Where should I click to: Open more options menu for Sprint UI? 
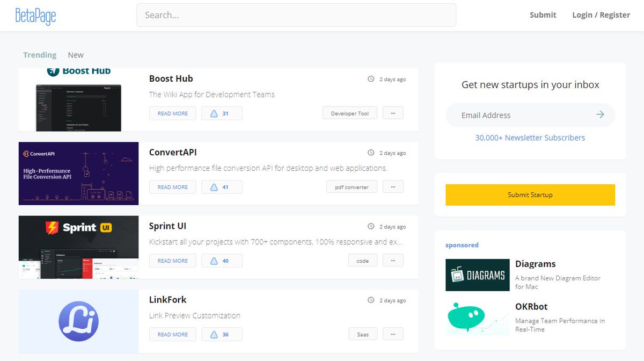click(393, 260)
